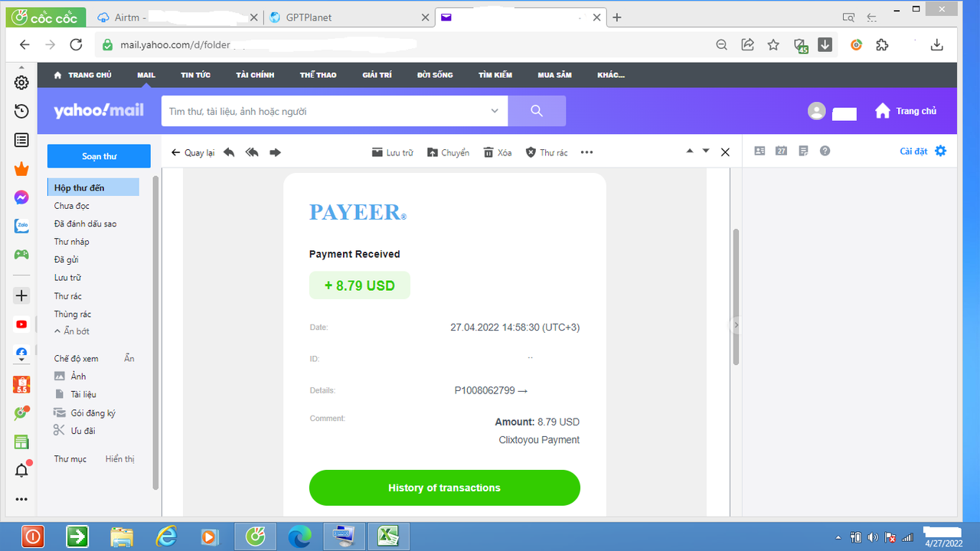Collapse folders with Ẩn bớt
The width and height of the screenshot is (980, 551).
72,331
